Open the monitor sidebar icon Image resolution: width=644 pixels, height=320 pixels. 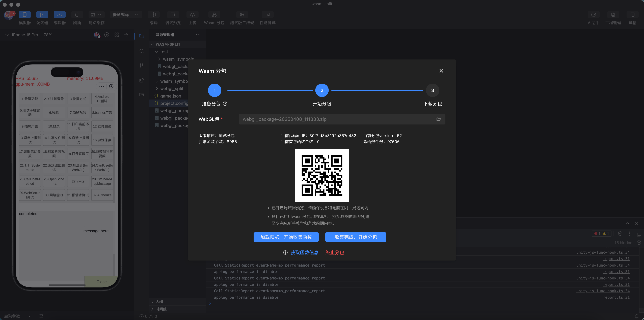[x=142, y=95]
